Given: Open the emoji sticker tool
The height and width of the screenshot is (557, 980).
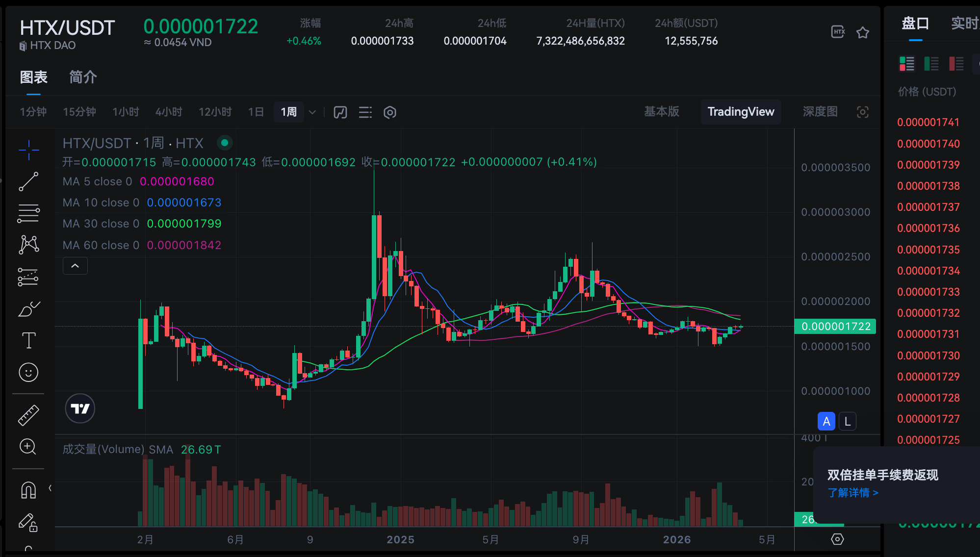Looking at the screenshot, I should (28, 372).
